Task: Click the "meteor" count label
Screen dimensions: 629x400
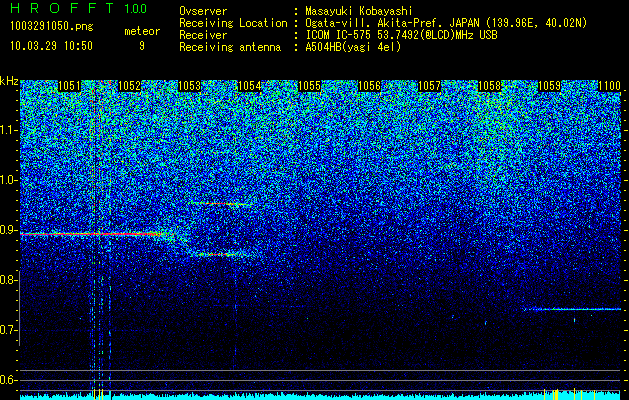Action: 142,31
